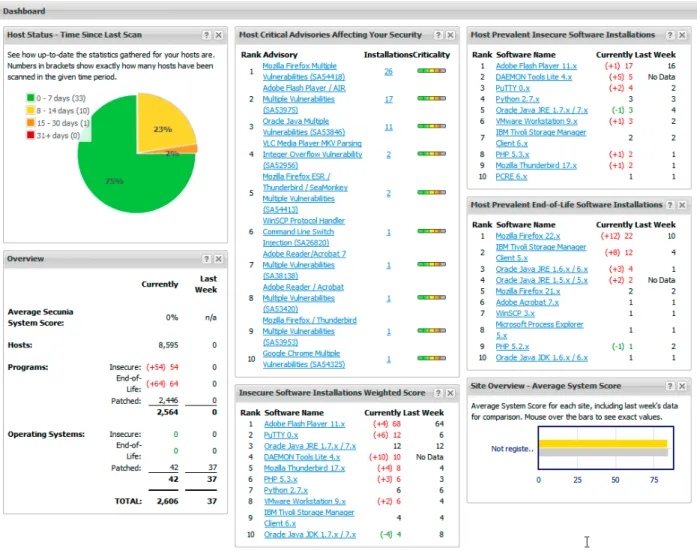Open Adobe Flash Player 11.x in Insecure Installations

click(x=536, y=66)
